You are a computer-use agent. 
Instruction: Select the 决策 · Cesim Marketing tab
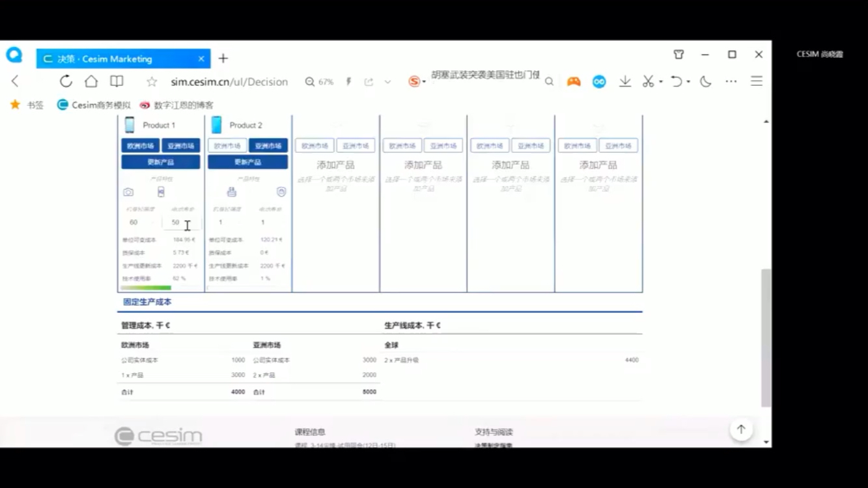124,59
